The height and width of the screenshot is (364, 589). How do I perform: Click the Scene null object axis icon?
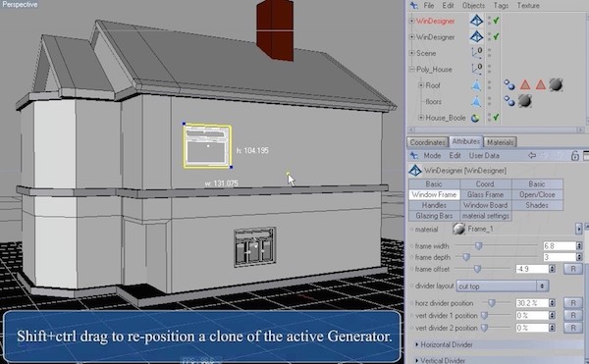477,53
